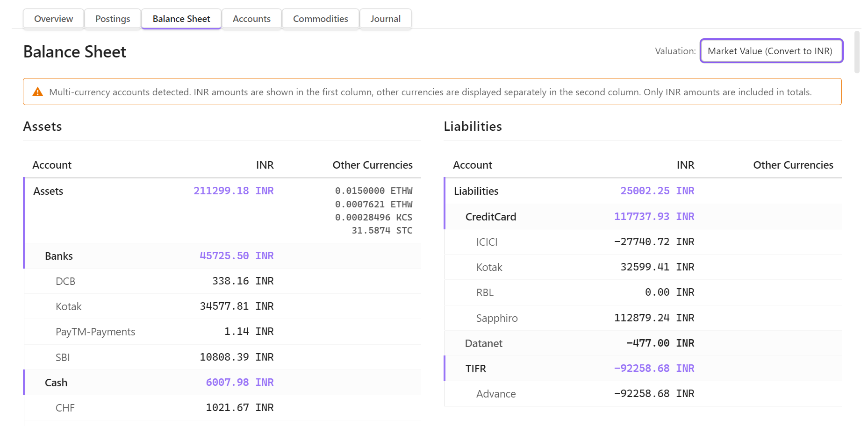Select the Kotak bank account row
Viewport: 868px width, 426px height.
(x=69, y=306)
